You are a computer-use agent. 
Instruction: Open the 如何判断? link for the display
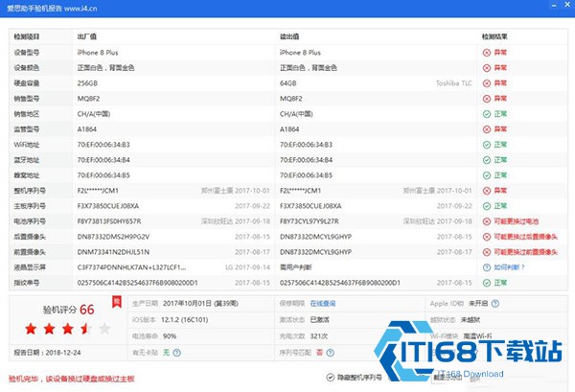point(509,267)
